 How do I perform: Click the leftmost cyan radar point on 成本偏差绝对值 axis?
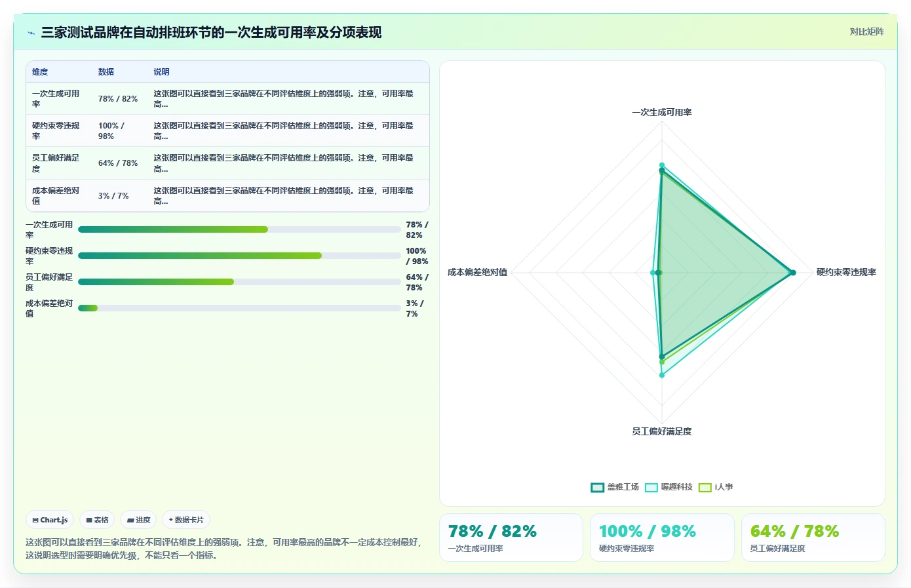(653, 273)
